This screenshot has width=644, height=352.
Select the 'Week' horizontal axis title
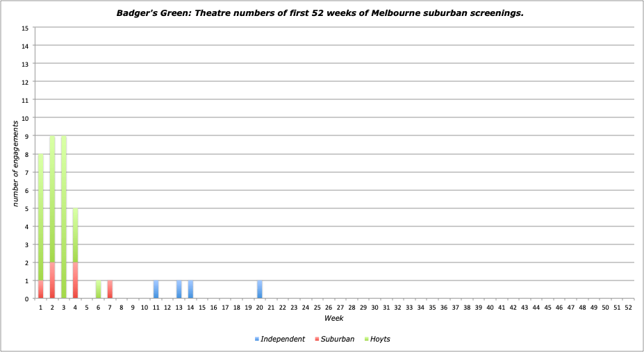tap(333, 318)
